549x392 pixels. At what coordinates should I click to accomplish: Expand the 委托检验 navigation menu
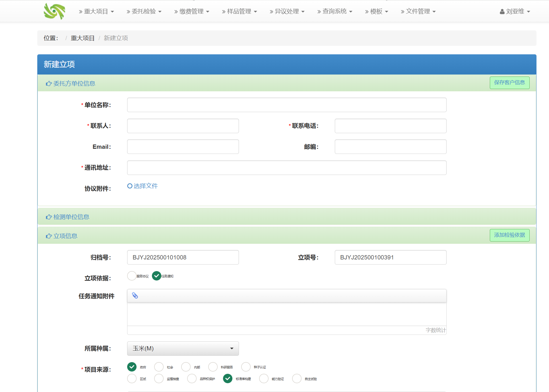pyautogui.click(x=144, y=11)
